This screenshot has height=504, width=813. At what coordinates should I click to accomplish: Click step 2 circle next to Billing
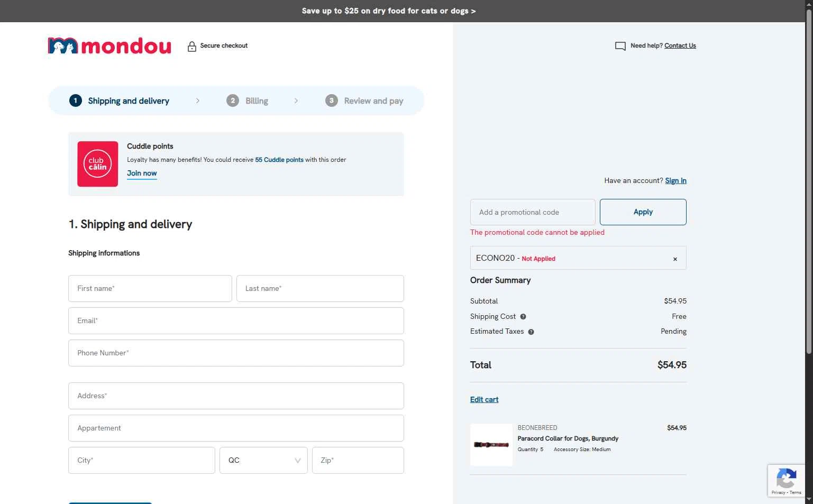tap(233, 100)
